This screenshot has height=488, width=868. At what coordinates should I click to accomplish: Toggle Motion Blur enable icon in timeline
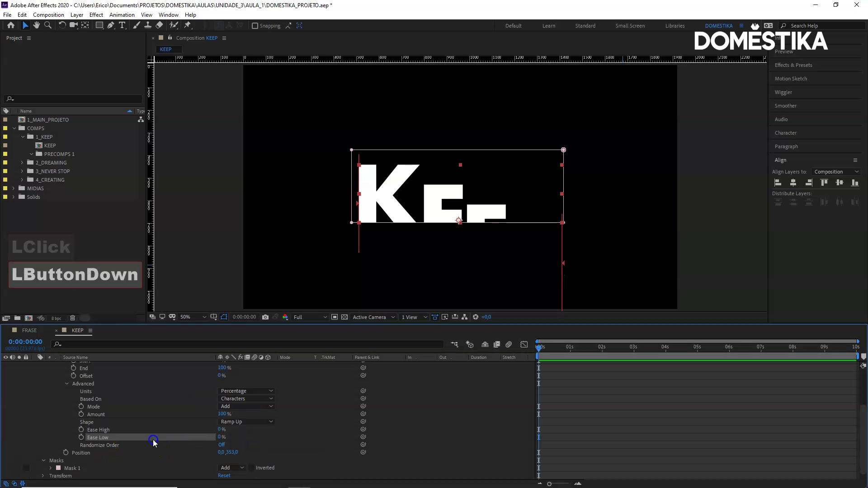coord(509,345)
